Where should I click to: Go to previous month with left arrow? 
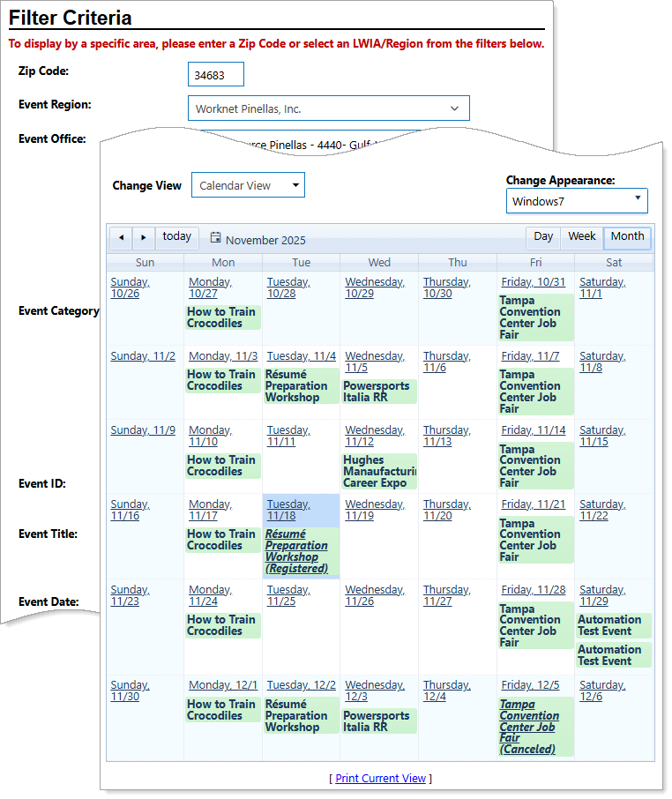coord(121,238)
